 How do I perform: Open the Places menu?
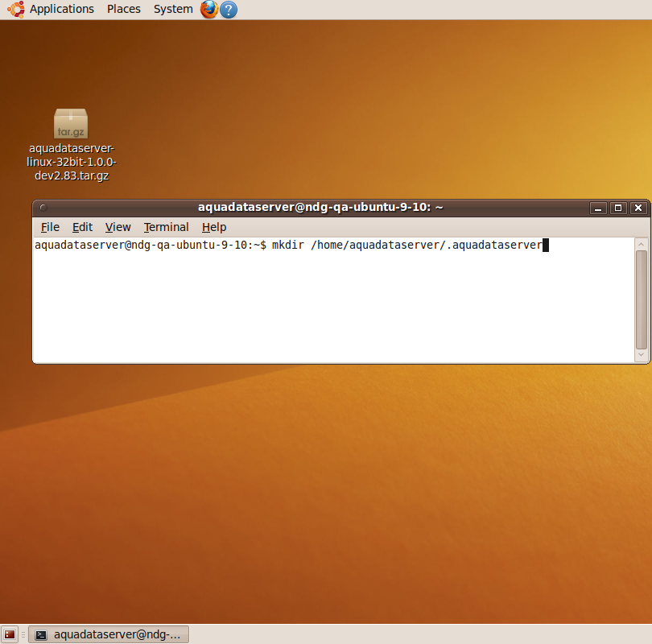point(124,9)
